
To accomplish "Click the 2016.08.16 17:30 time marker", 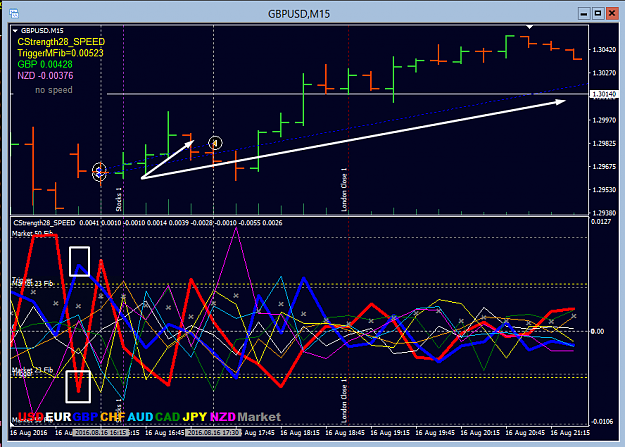I will (x=214, y=433).
